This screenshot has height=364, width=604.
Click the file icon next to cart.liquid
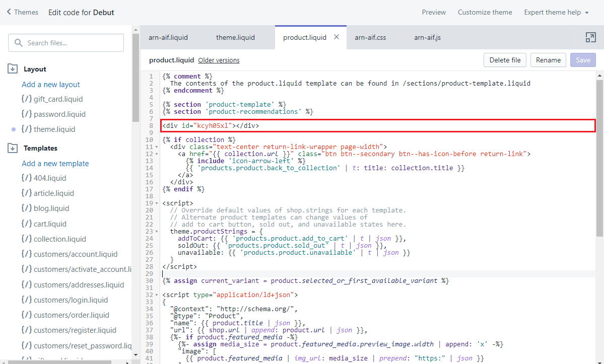pos(27,224)
